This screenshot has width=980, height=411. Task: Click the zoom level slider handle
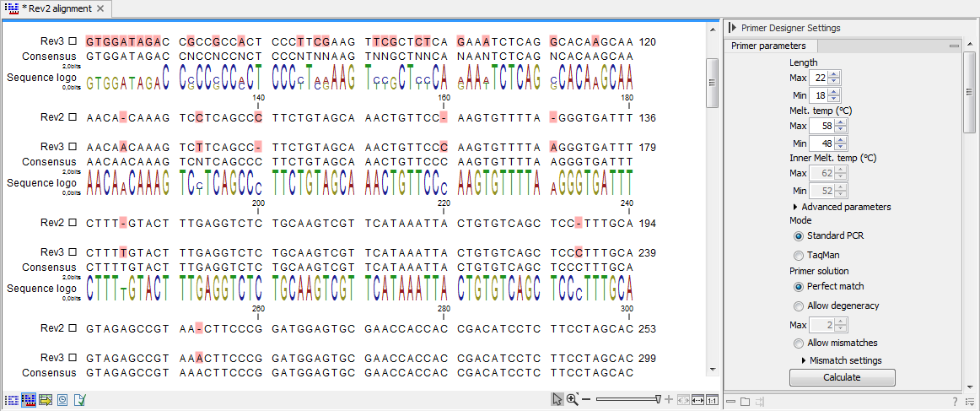click(659, 399)
